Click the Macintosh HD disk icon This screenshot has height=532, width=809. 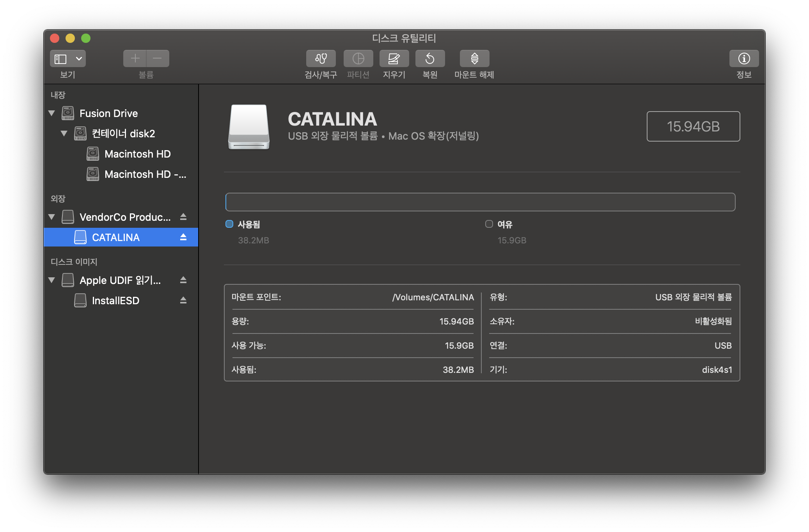click(x=93, y=154)
